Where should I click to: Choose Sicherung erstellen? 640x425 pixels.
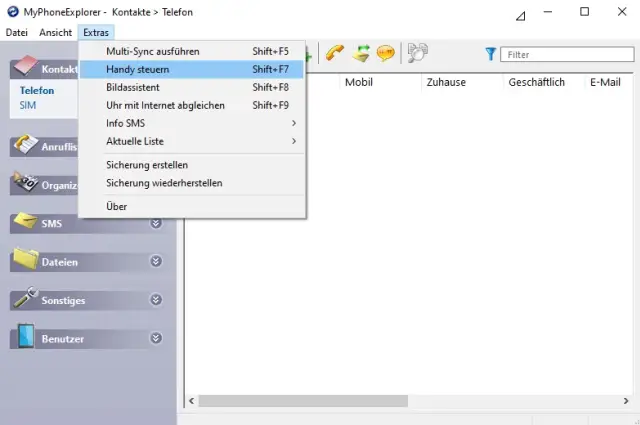[192, 165]
